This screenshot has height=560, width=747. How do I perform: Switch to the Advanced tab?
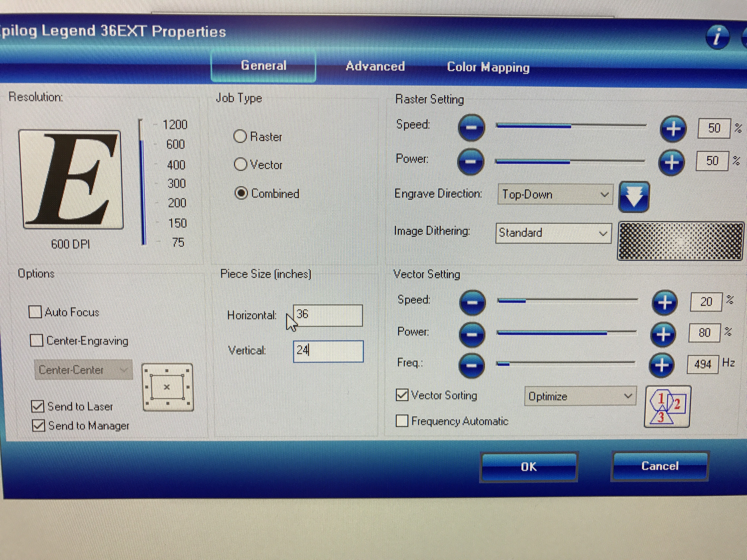[x=375, y=66]
